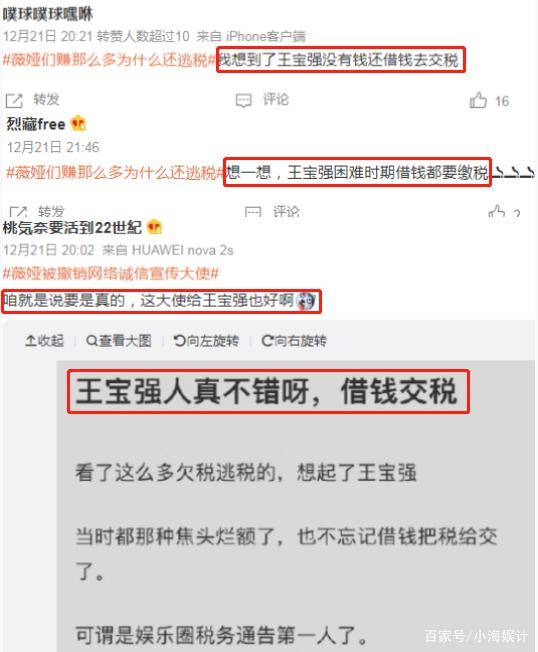
Task: Collapse the image with 收起
Action: click(44, 341)
